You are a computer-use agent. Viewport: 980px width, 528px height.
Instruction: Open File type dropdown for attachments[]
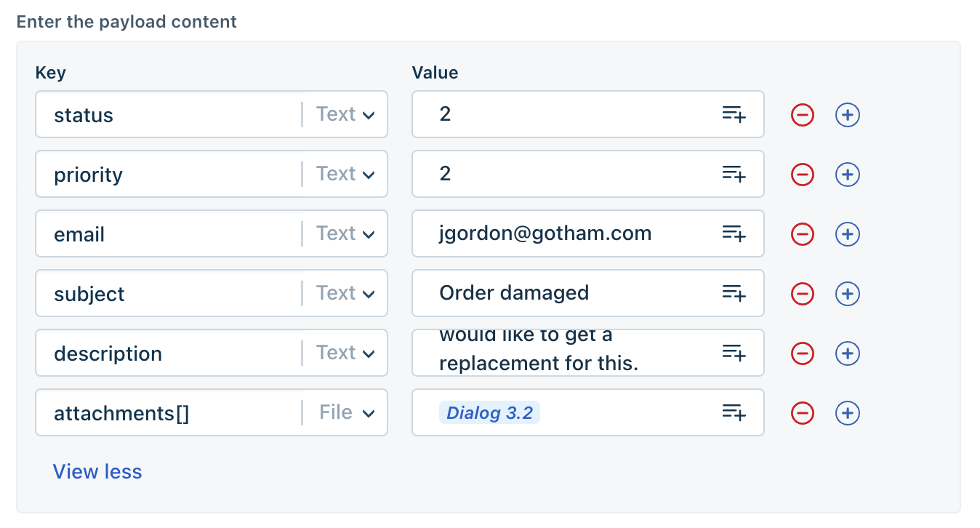tap(347, 412)
